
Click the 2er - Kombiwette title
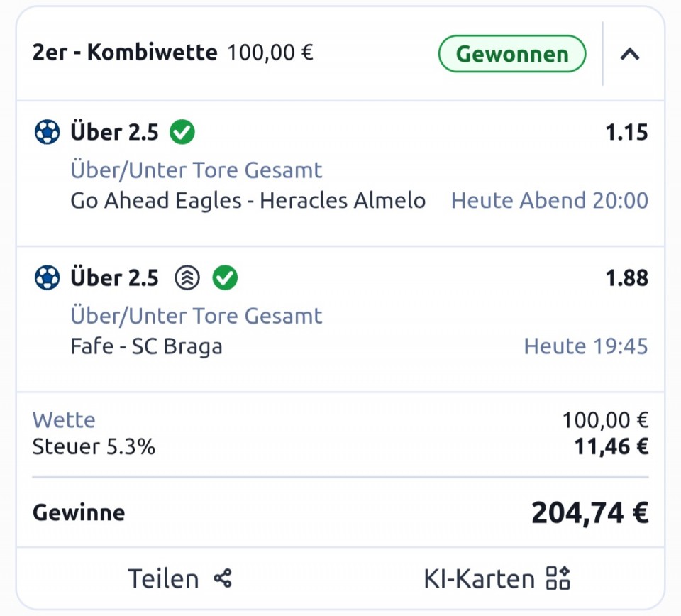pos(125,53)
